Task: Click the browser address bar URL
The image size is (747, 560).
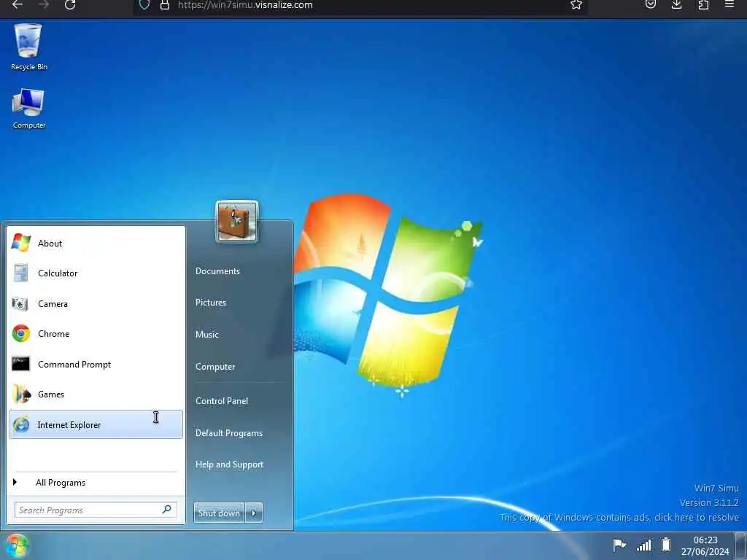Action: point(245,5)
